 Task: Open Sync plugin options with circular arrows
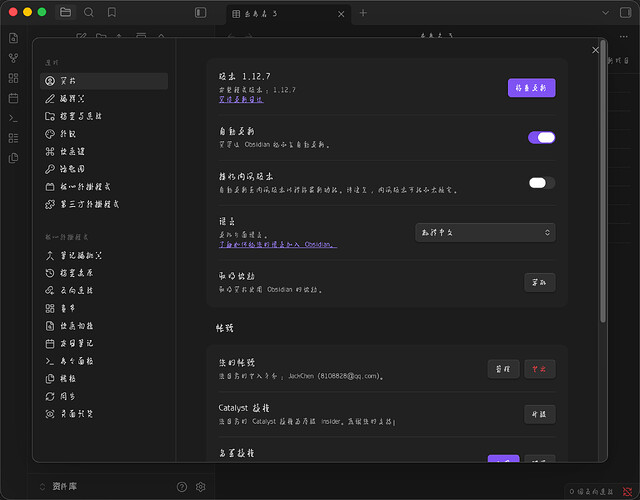[x=104, y=396]
